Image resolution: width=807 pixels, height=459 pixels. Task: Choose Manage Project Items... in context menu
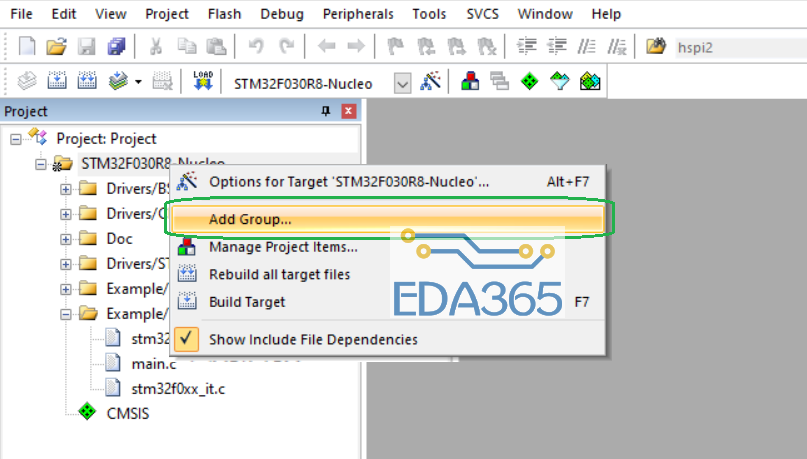[x=388, y=247]
